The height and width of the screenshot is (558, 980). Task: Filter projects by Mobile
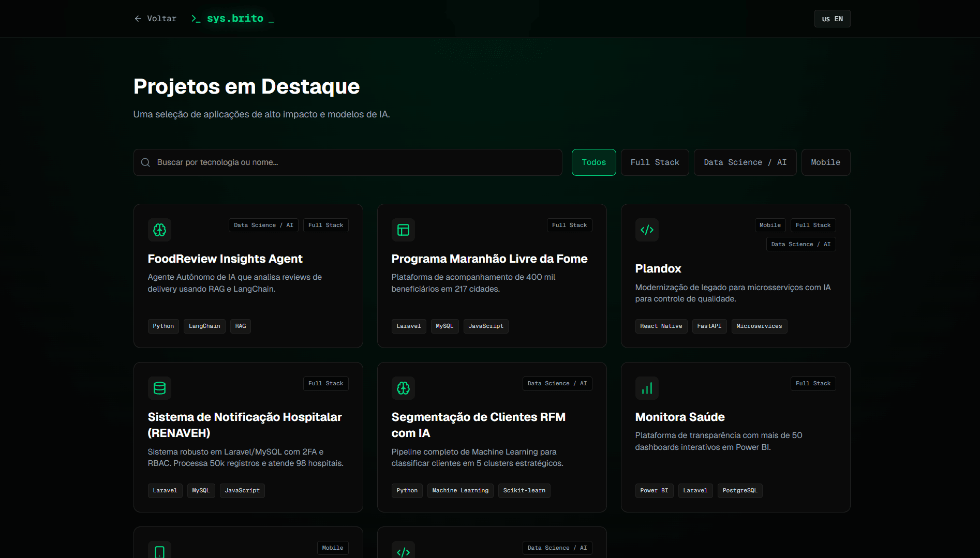(x=825, y=162)
